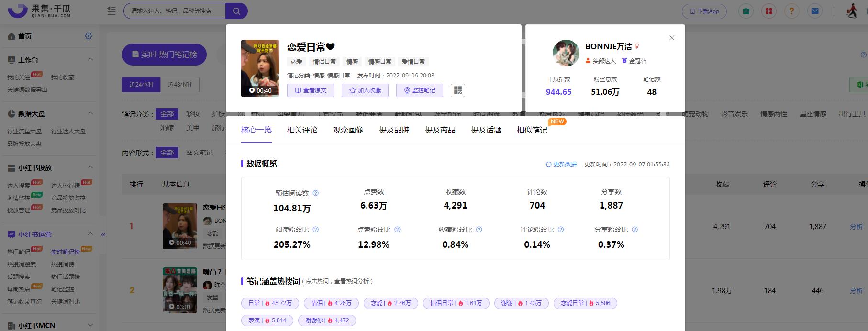Collapse the 数据大盘 sidebar section
Screen dimensions: 868x331
[x=90, y=113]
